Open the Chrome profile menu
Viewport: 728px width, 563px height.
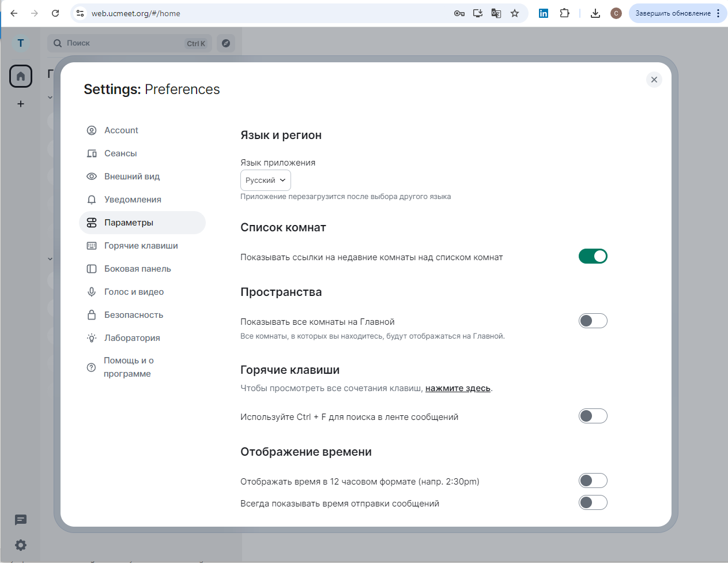pos(616,13)
